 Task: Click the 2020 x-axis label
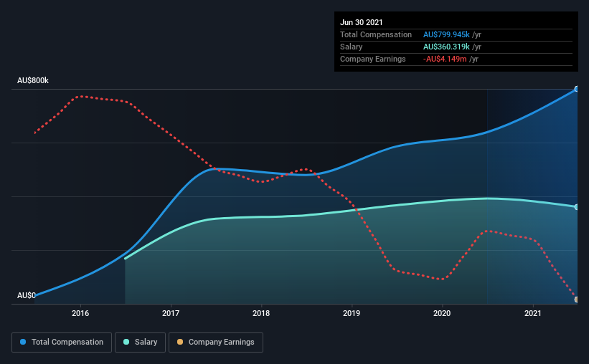442,313
